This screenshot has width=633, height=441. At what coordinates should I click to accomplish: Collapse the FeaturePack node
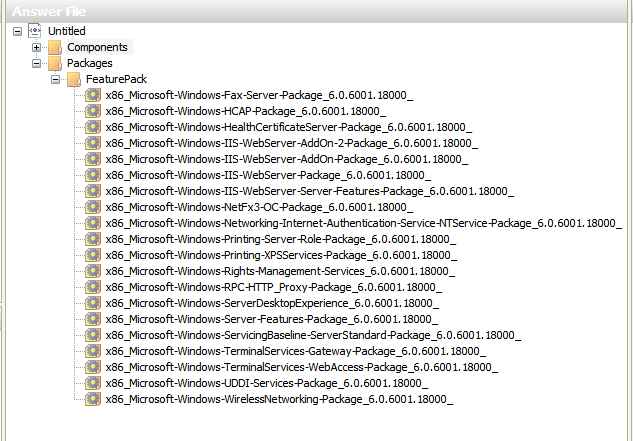coord(55,79)
